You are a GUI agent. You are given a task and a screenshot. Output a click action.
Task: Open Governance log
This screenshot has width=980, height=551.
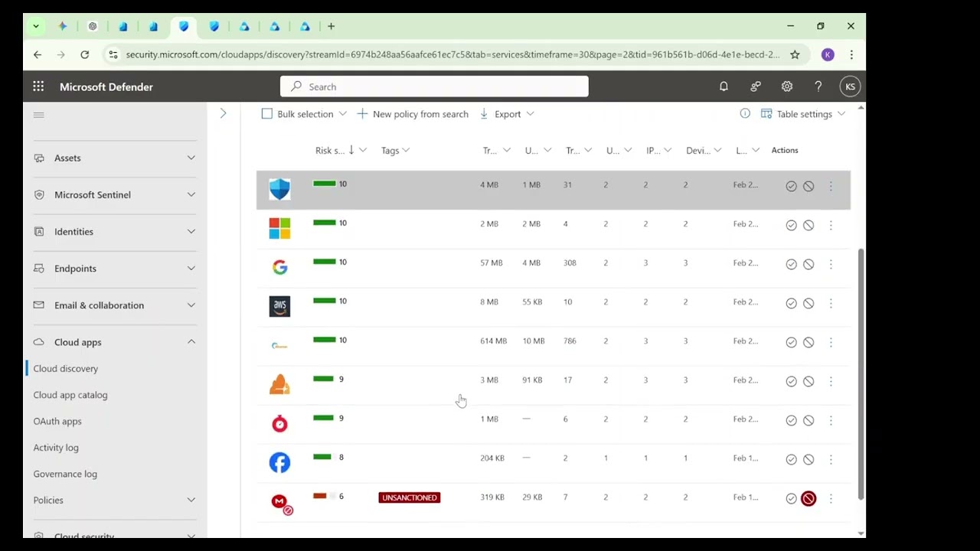tap(65, 474)
